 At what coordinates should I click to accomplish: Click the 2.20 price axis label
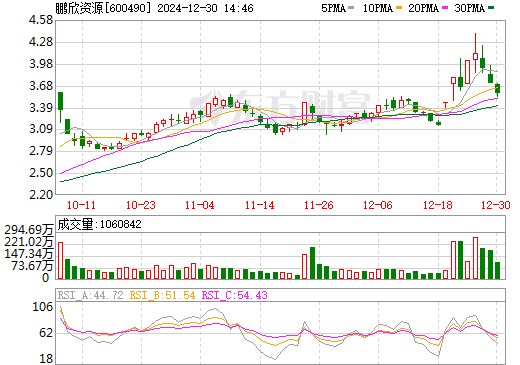41,194
